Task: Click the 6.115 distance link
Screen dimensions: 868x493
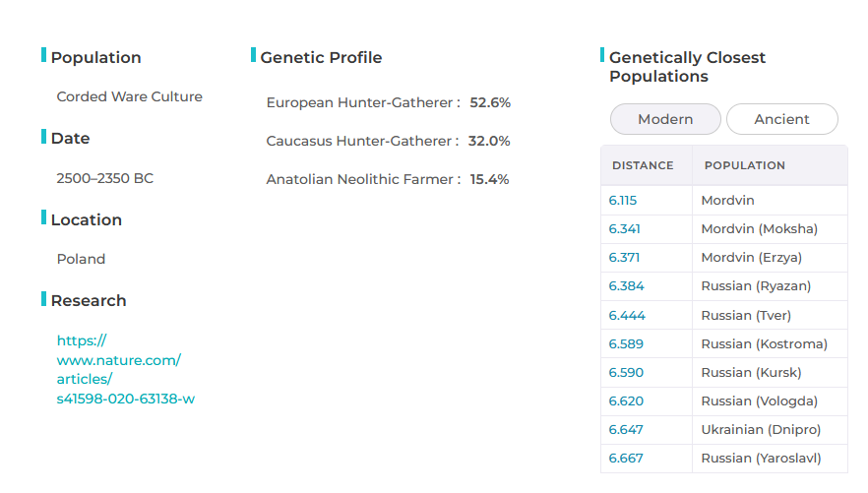Action: pyautogui.click(x=623, y=201)
